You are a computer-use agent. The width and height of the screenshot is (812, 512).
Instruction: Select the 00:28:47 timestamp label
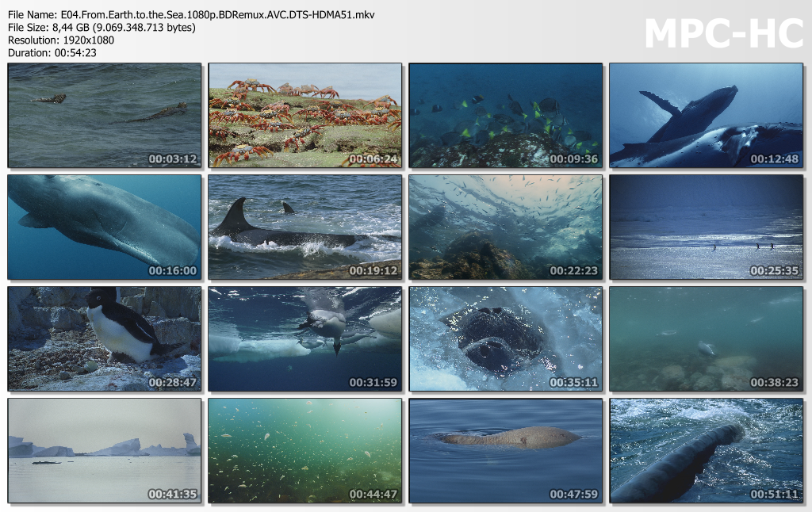(x=173, y=383)
